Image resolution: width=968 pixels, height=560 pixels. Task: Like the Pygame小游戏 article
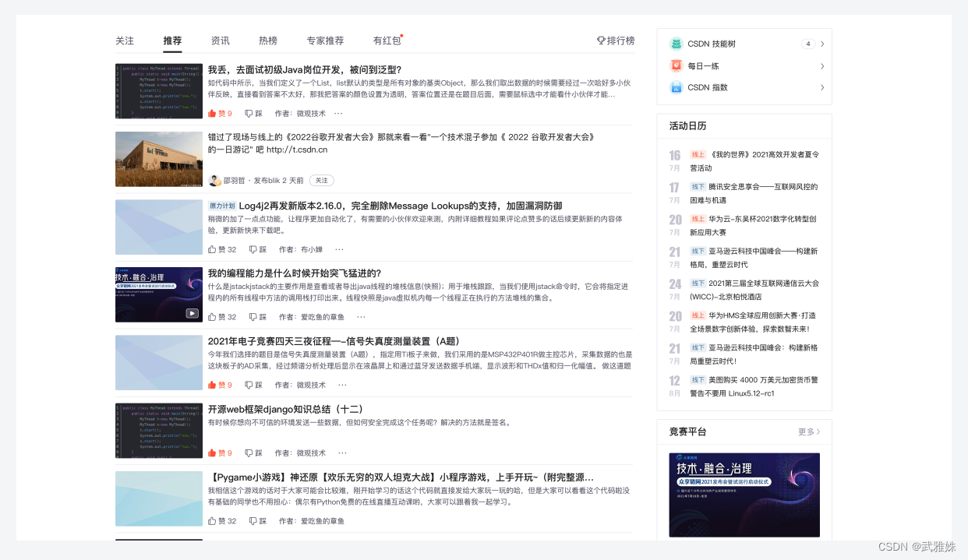222,521
